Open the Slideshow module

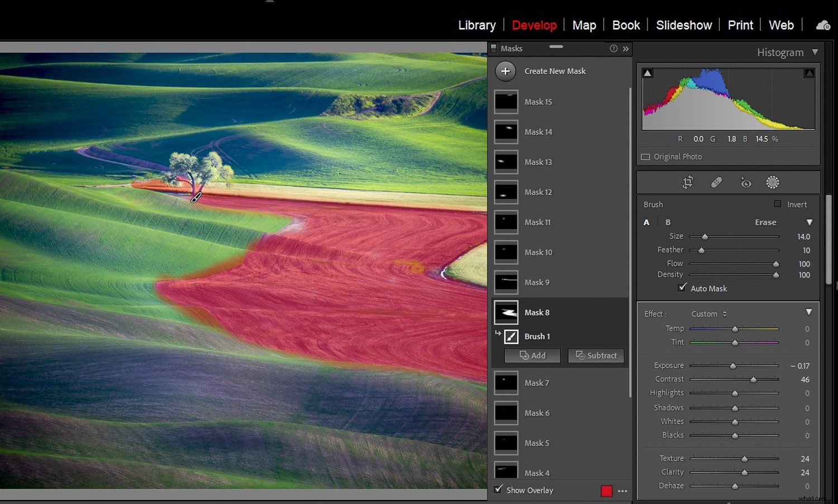click(684, 25)
